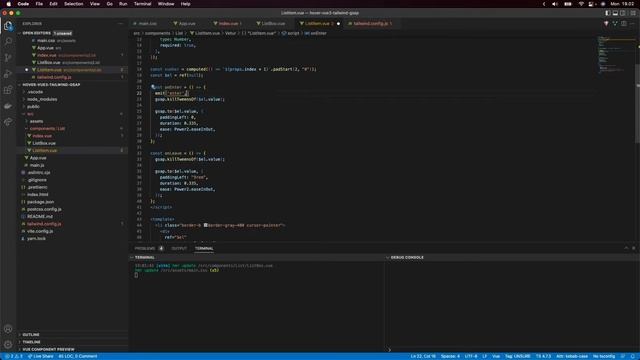Click the editor more actions ellipsis

(632, 24)
